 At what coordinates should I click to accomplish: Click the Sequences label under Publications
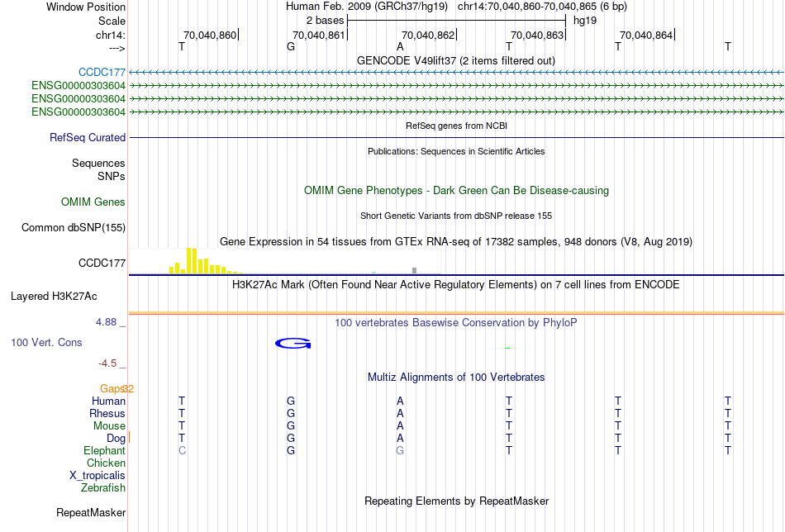click(x=98, y=164)
